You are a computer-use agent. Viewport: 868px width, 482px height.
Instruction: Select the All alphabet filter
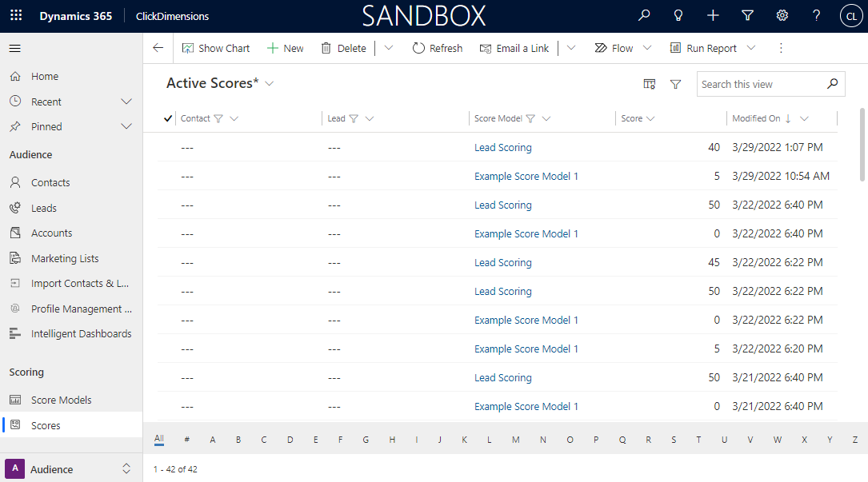[x=159, y=440]
